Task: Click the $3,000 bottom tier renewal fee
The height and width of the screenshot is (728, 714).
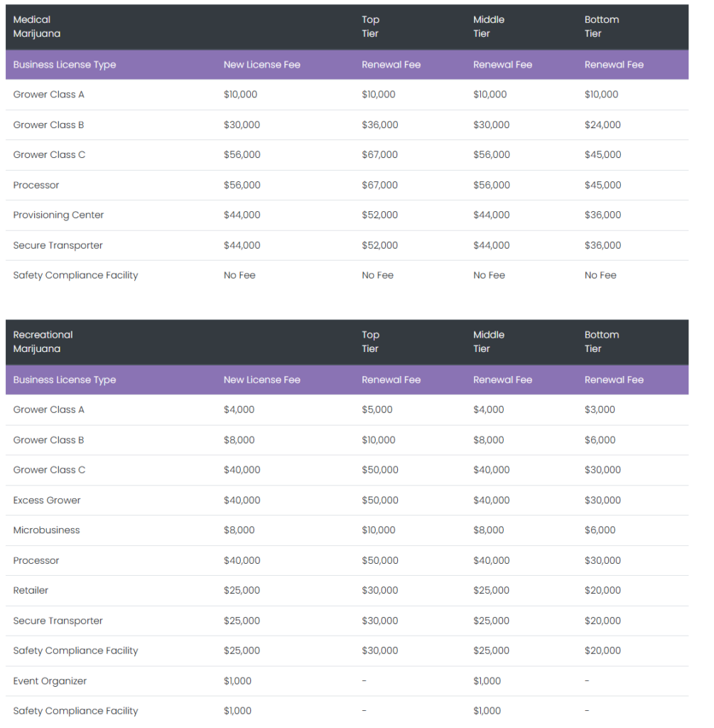Action: pyautogui.click(x=600, y=409)
